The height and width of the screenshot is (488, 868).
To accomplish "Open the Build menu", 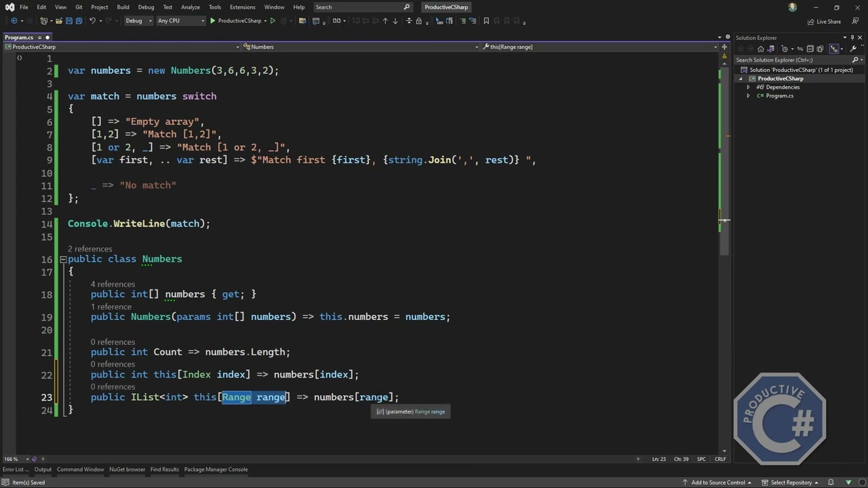I will pyautogui.click(x=123, y=7).
